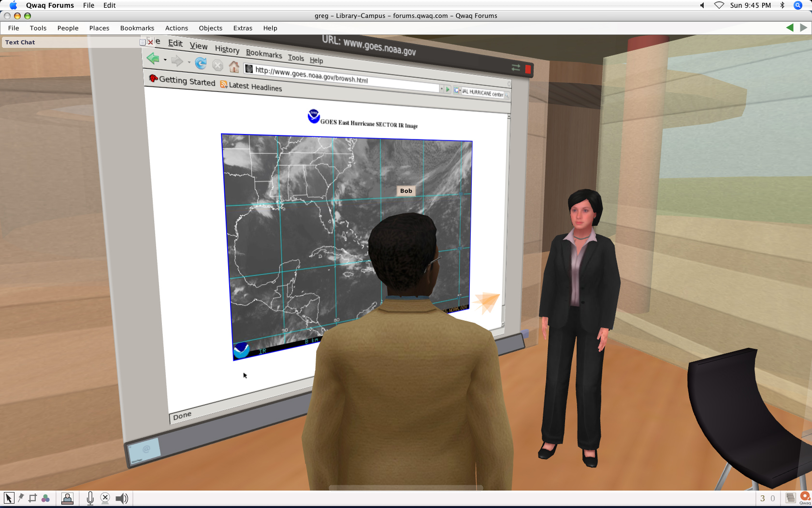Click the Done status text in browser
812x508 pixels.
tap(182, 416)
